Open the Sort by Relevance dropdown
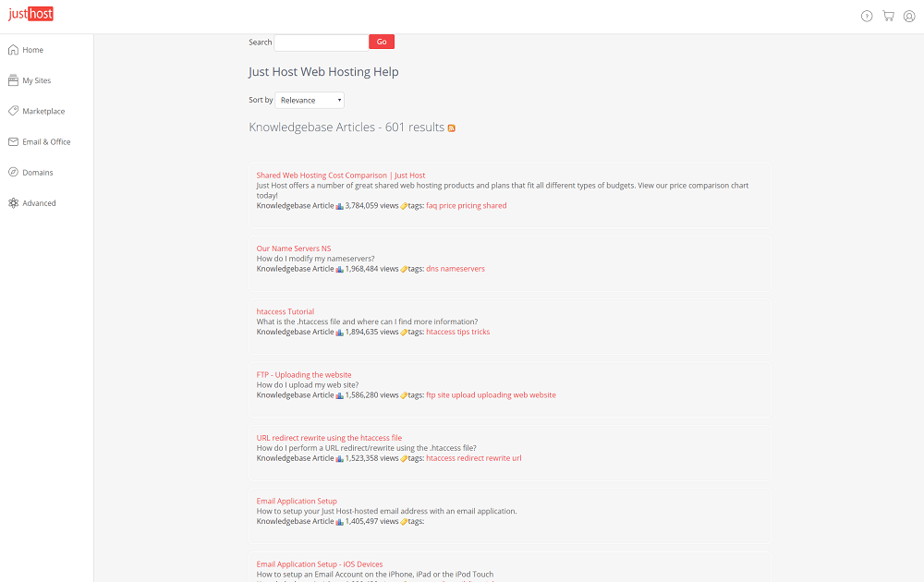The width and height of the screenshot is (924, 582). click(310, 100)
